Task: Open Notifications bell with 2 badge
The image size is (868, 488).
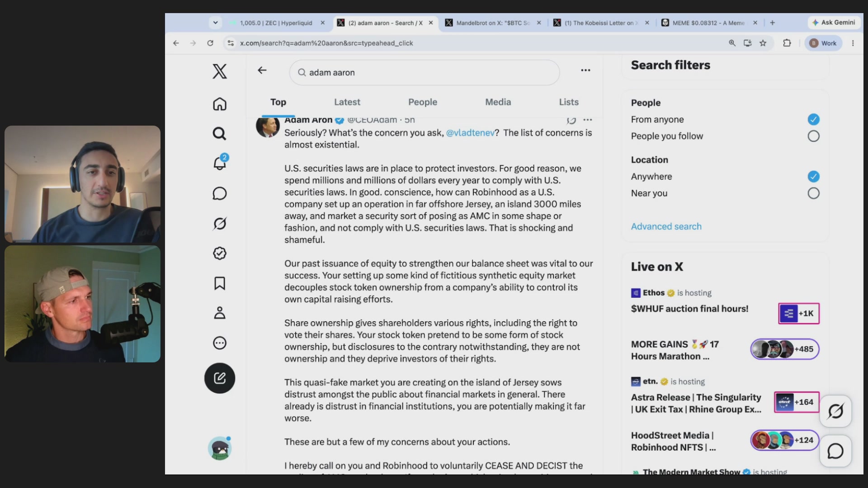Action: (x=221, y=162)
